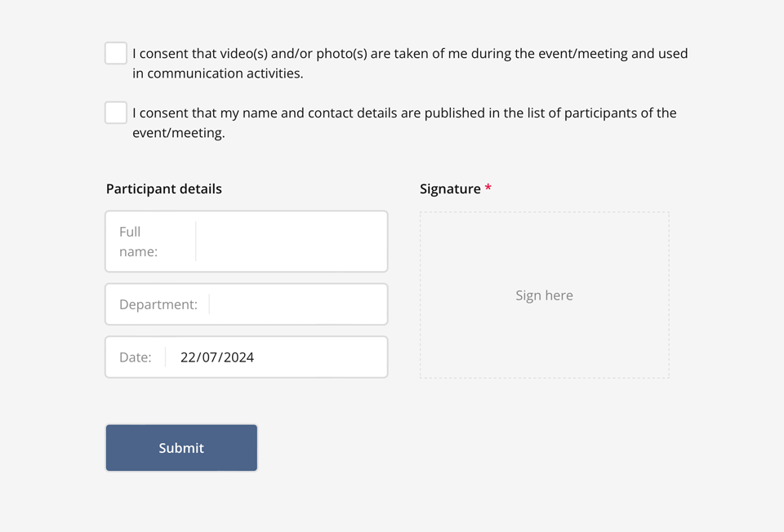Viewport: 784px width, 532px height.
Task: Click the 'Sign here' placeholder text
Action: pos(545,295)
